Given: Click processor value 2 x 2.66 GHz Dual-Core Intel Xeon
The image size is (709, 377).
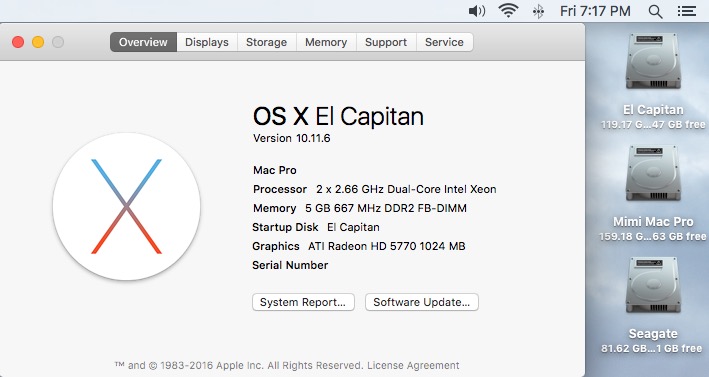Looking at the screenshot, I should point(406,189).
